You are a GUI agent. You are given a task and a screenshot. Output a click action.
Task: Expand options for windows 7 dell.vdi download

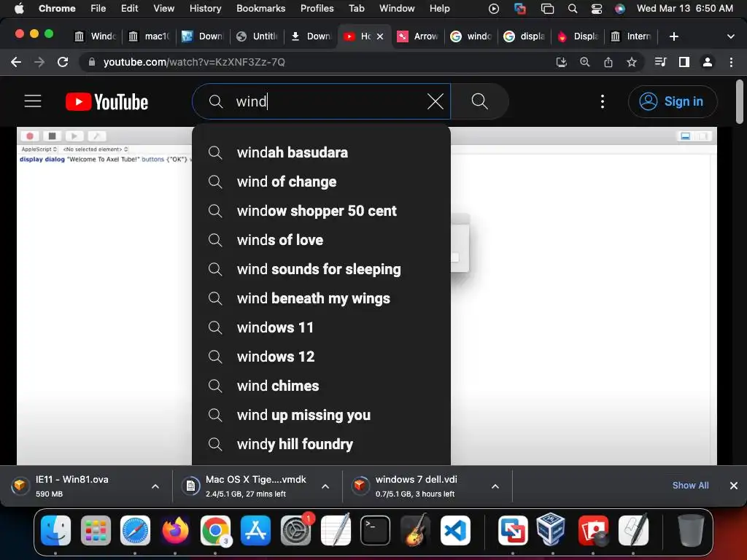pos(495,486)
